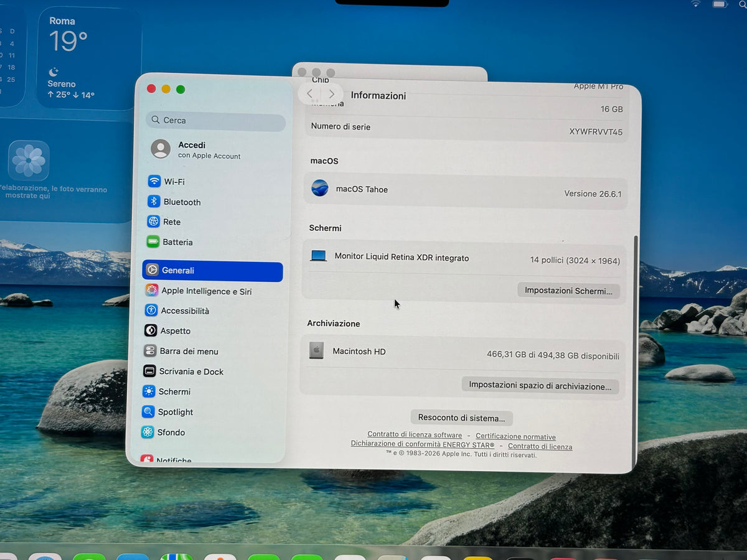The width and height of the screenshot is (747, 560).
Task: Click the Numero di serie label
Action: tap(341, 126)
